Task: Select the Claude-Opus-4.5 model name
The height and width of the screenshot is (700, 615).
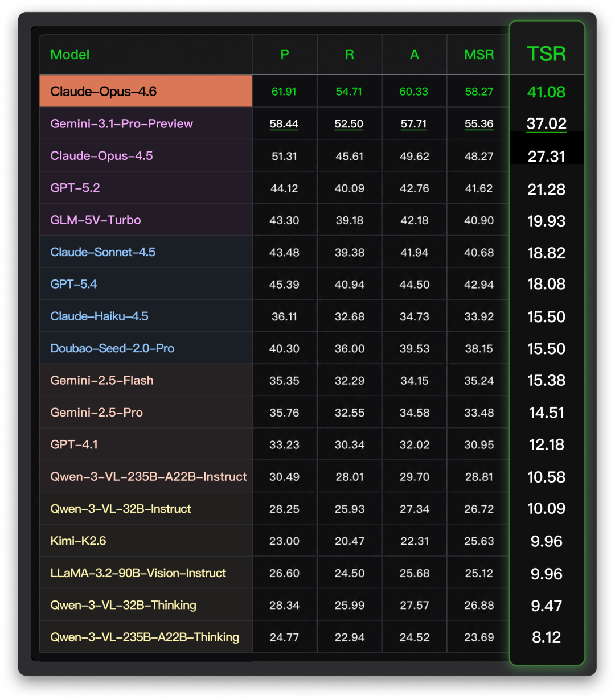Action: (101, 156)
